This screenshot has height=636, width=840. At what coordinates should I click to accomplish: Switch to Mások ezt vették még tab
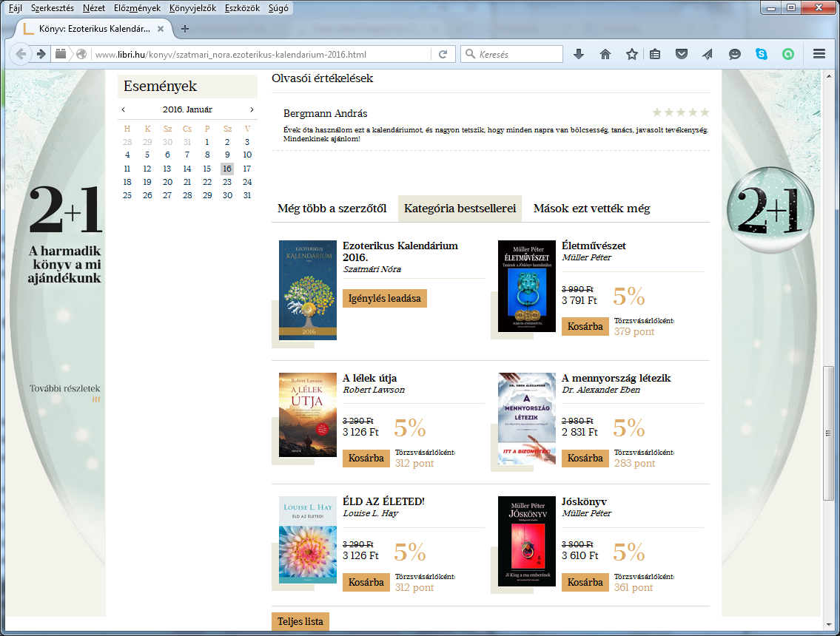(x=591, y=209)
